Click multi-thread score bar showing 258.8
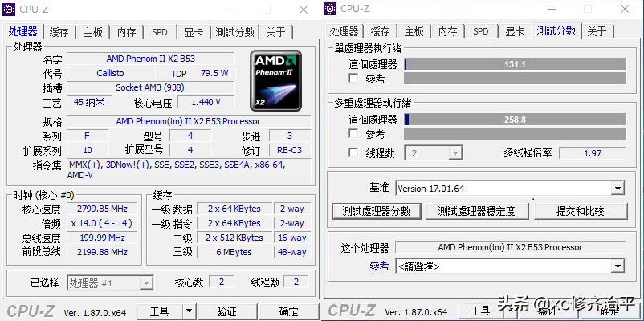The height and width of the screenshot is (321, 644). pyautogui.click(x=515, y=120)
